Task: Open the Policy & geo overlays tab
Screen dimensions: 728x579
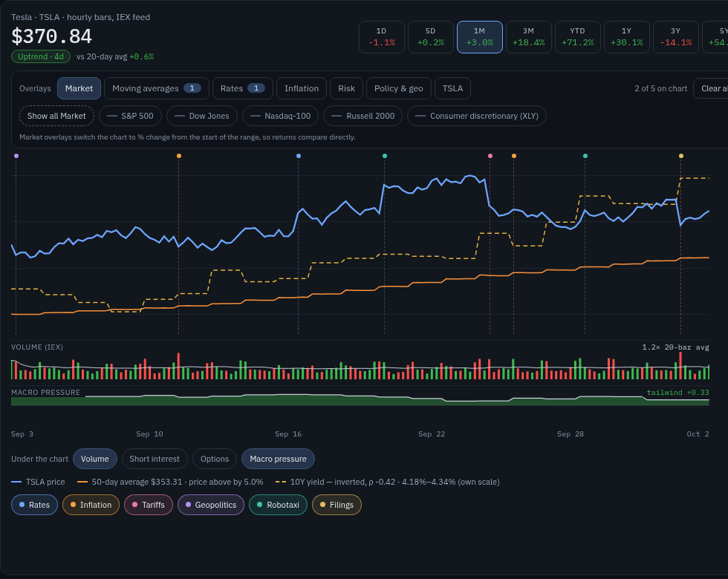Action: [x=399, y=88]
